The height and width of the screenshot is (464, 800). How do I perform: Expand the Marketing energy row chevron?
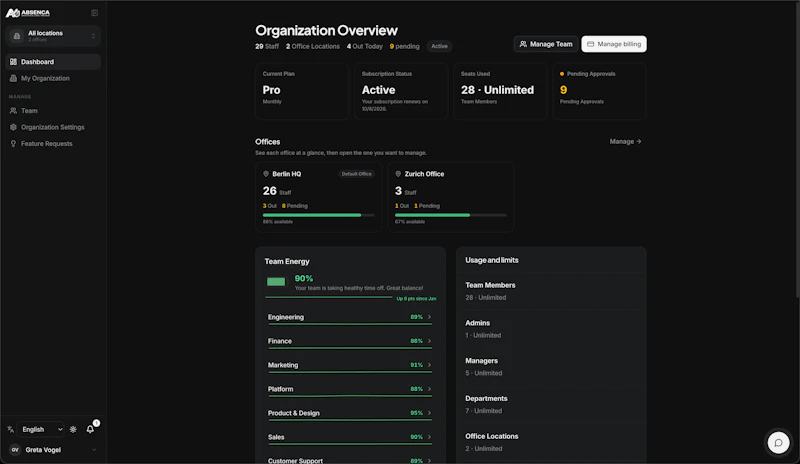430,365
